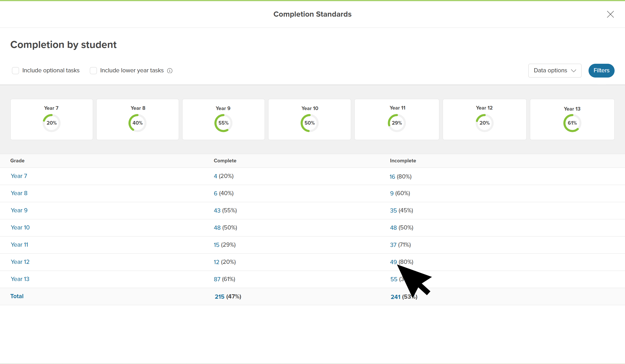This screenshot has height=364, width=625.
Task: Enable Include optional tasks checkbox
Action: 16,71
